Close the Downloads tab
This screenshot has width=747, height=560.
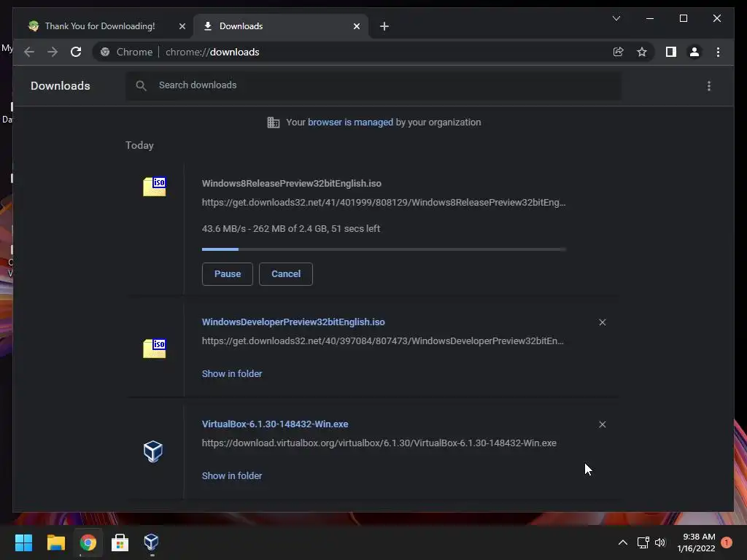point(357,27)
